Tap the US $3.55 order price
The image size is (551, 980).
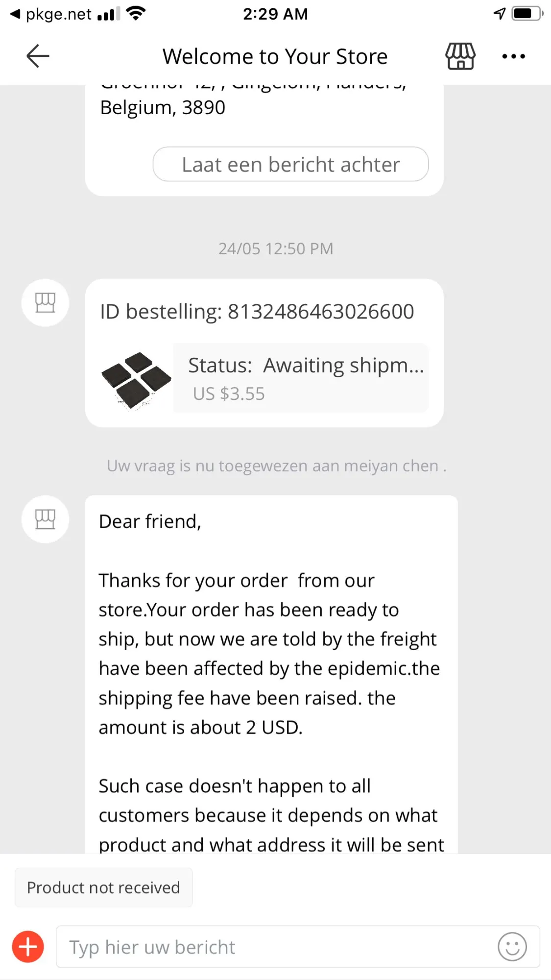click(229, 393)
